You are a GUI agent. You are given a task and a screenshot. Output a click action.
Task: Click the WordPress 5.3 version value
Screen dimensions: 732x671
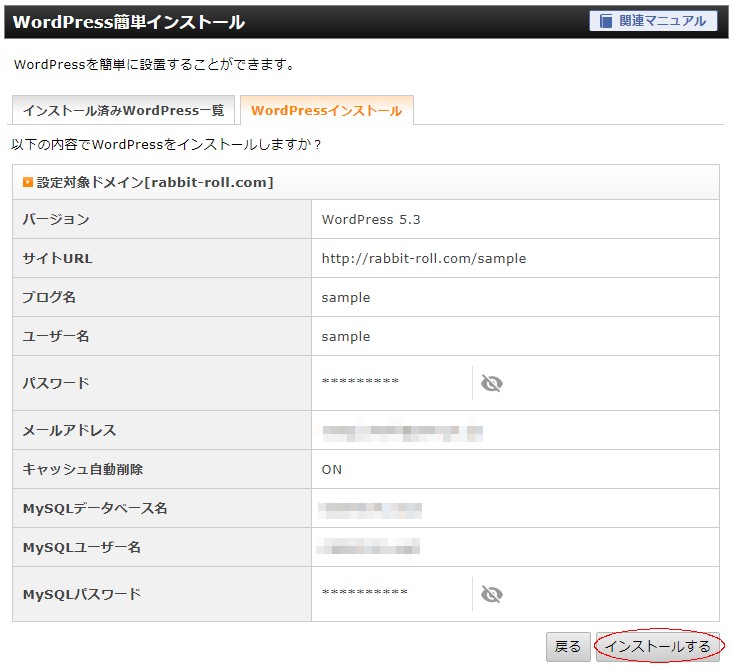coord(371,219)
